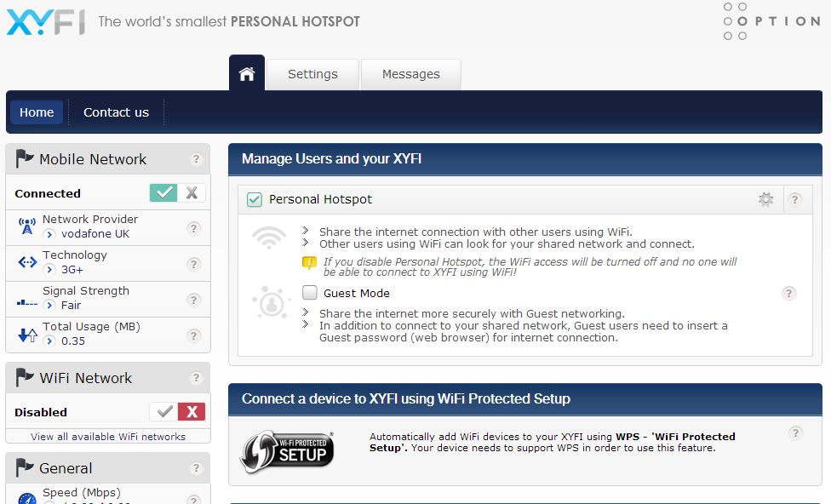Image resolution: width=831 pixels, height=504 pixels.
Task: Connect mobile network with green checkmark
Action: pyautogui.click(x=163, y=193)
